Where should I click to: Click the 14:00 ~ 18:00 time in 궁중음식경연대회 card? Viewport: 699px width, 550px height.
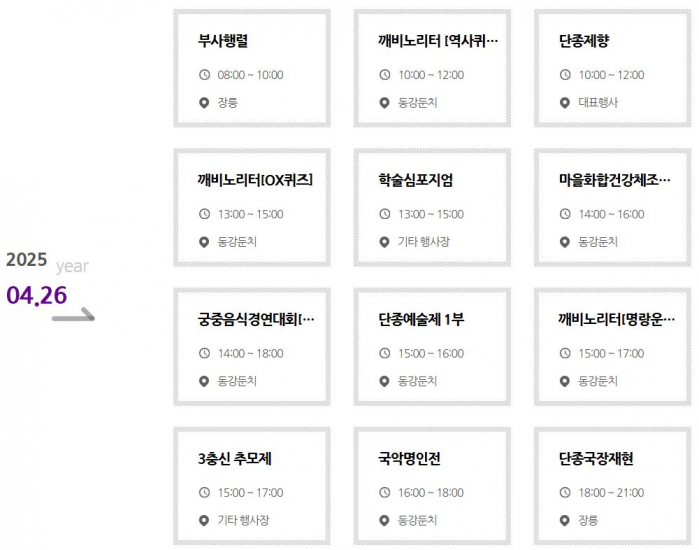pos(250,354)
